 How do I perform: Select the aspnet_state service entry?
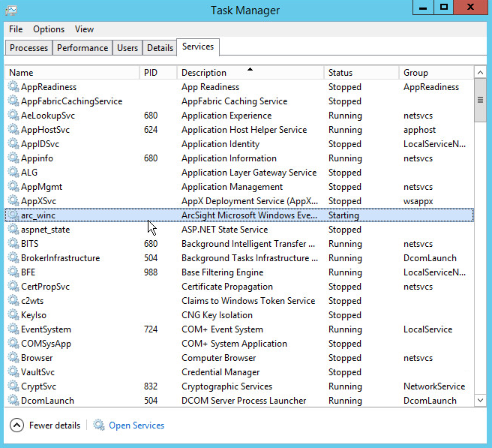[45, 230]
